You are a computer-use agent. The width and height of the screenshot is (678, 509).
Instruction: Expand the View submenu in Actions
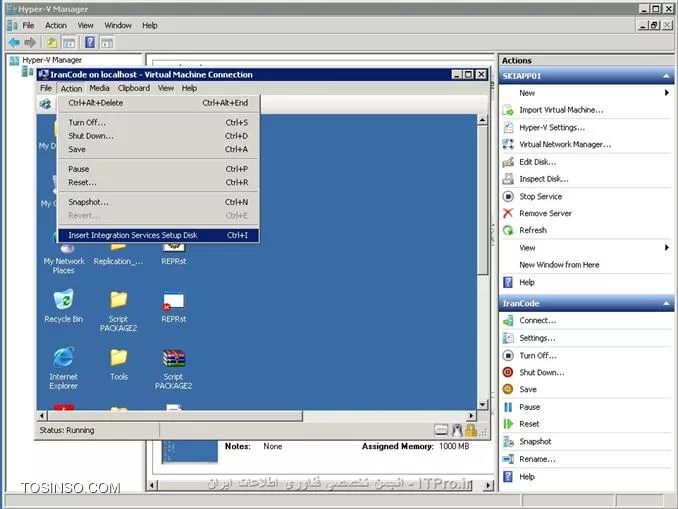(x=666, y=247)
